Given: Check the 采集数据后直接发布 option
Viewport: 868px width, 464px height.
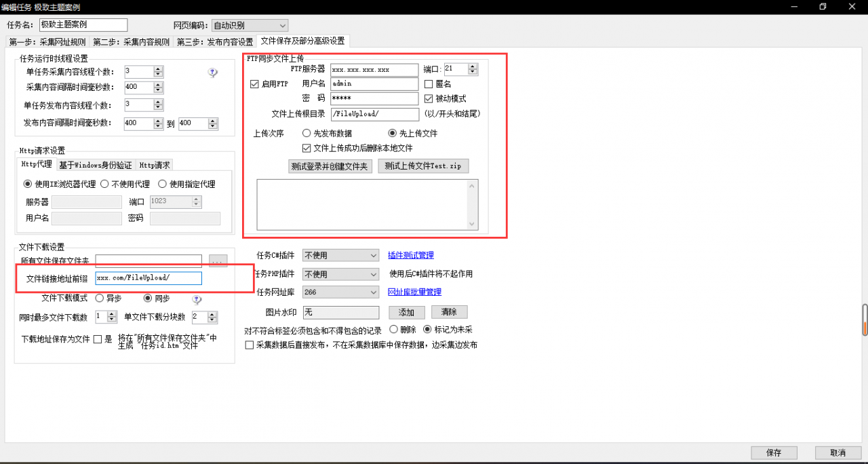Looking at the screenshot, I should click(250, 345).
